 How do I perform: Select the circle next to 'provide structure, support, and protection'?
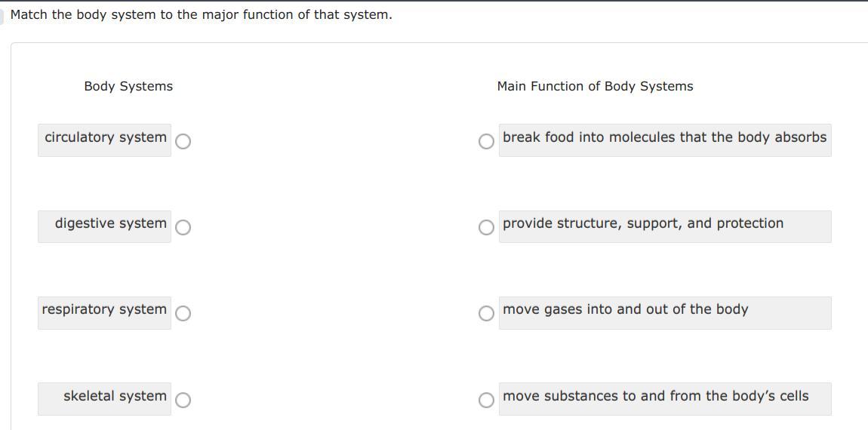pyautogui.click(x=487, y=227)
